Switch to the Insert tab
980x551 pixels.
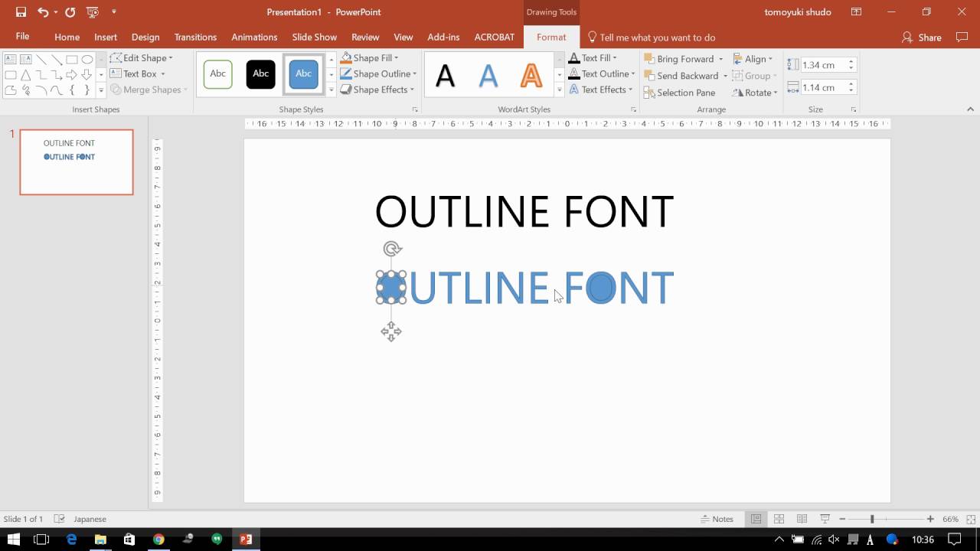106,37
